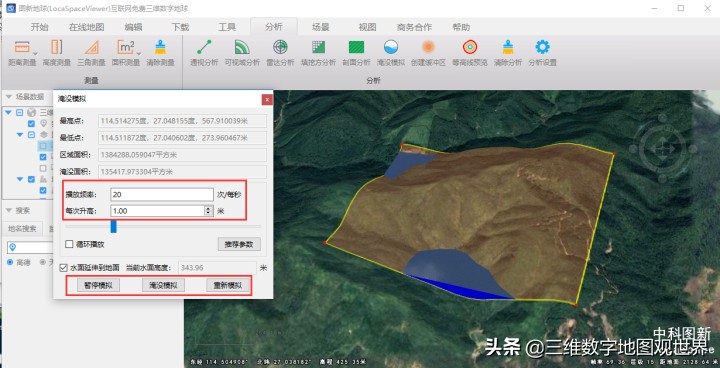Toggle the 三维 root node checkbox
Image resolution: width=720 pixels, height=368 pixels.
(19, 112)
